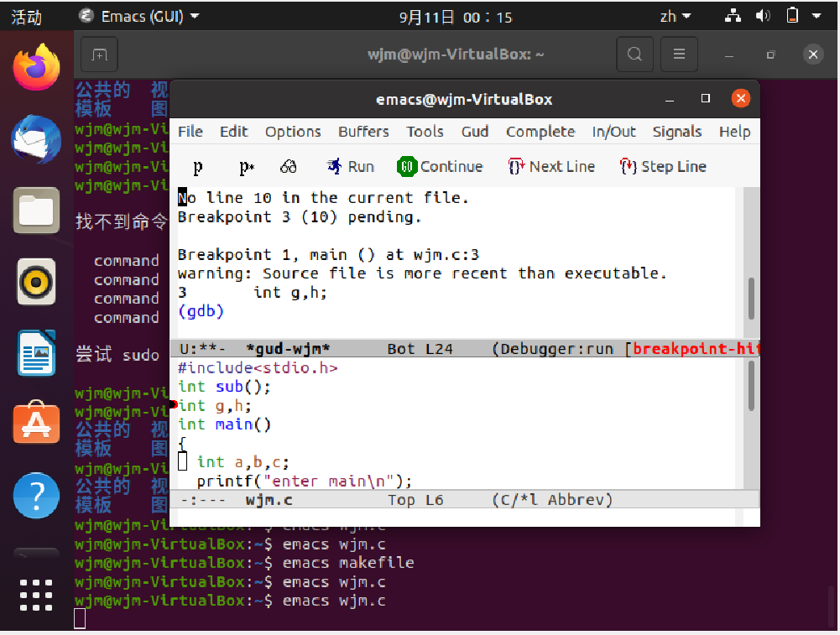Click breakpoint-hit status in mode line
Viewport: 840px width, 635px height.
coord(696,349)
